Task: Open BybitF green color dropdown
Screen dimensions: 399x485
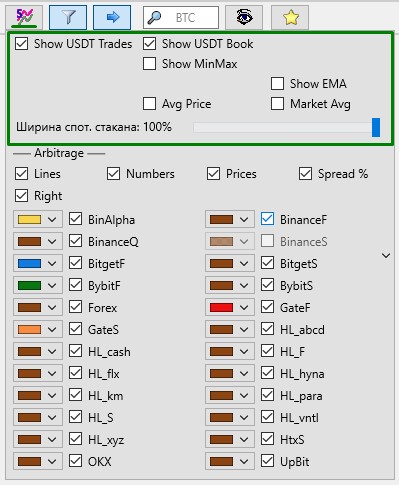Action: (38, 285)
